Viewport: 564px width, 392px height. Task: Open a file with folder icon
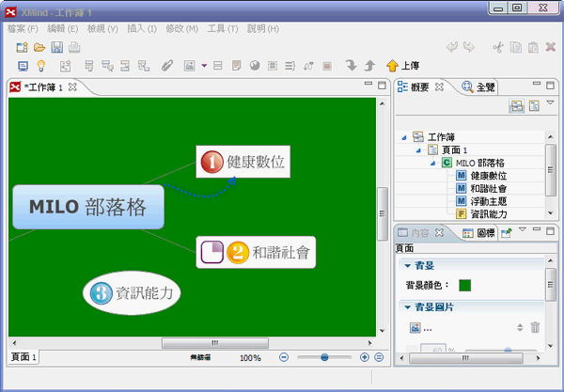click(x=39, y=47)
